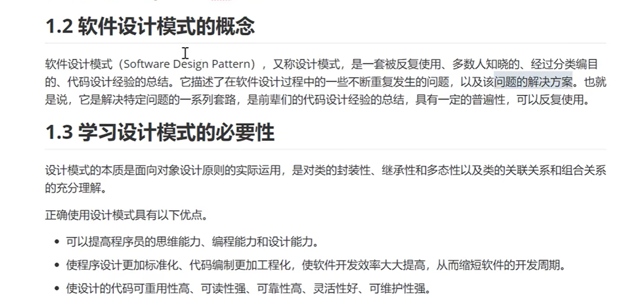The height and width of the screenshot is (301, 644).
Task: Click the heading "1.3 学习设计模式的必要性"
Action: pos(160,133)
